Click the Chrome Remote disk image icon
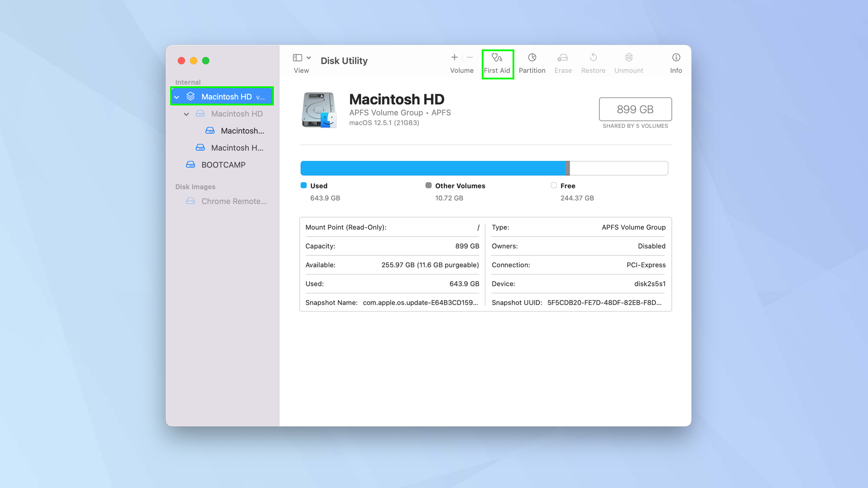 191,201
